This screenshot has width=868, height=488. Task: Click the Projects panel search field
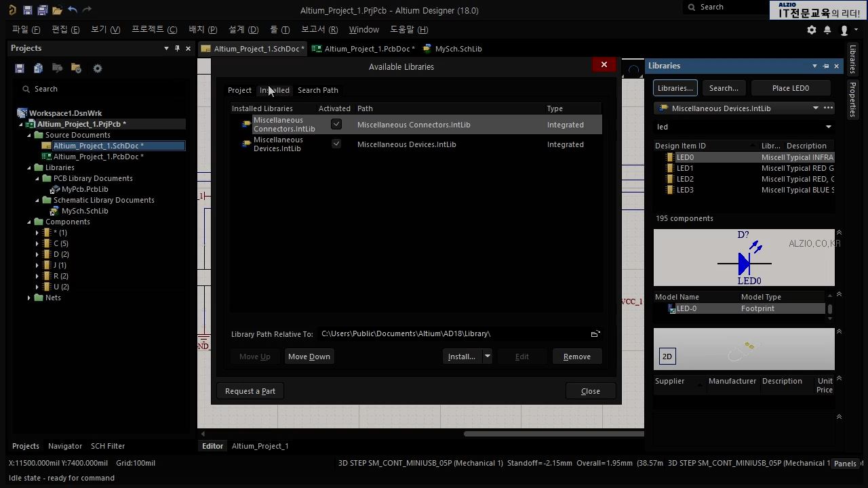(x=100, y=89)
